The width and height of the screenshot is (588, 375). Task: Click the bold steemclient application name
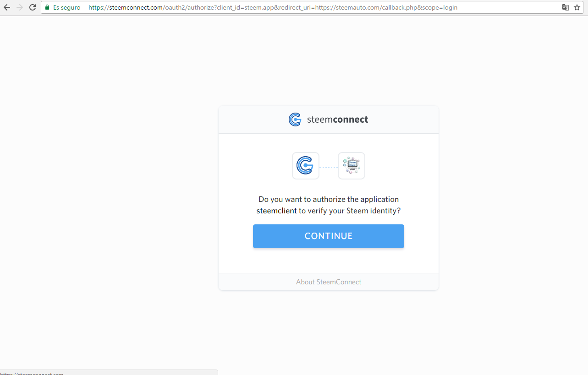pyautogui.click(x=277, y=211)
